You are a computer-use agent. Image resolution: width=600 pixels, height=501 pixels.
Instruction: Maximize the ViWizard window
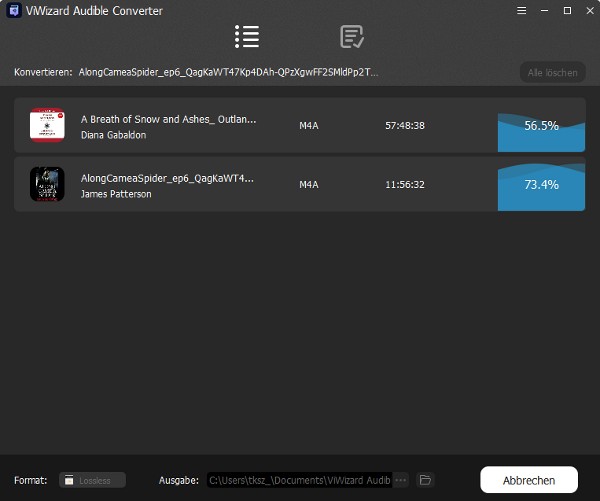tap(567, 10)
